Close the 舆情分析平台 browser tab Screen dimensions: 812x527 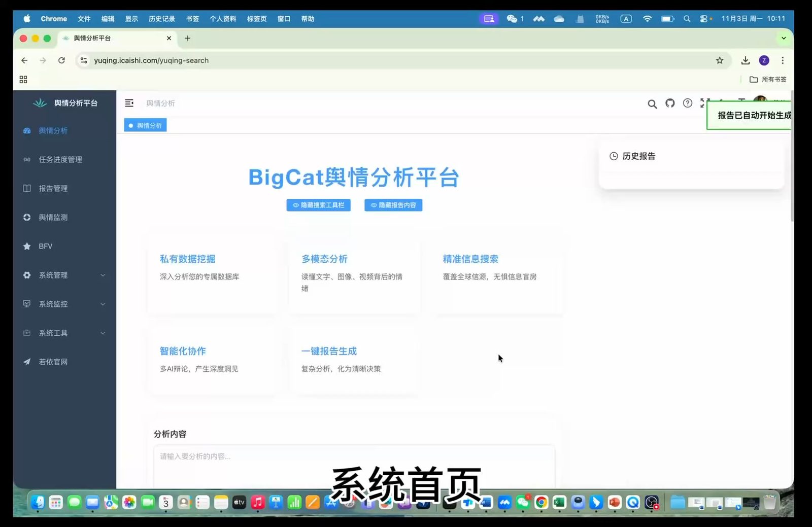pyautogui.click(x=169, y=38)
